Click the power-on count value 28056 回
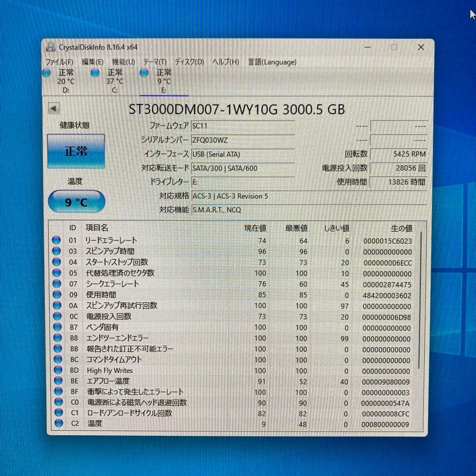The width and height of the screenshot is (476, 476). pyautogui.click(x=398, y=168)
